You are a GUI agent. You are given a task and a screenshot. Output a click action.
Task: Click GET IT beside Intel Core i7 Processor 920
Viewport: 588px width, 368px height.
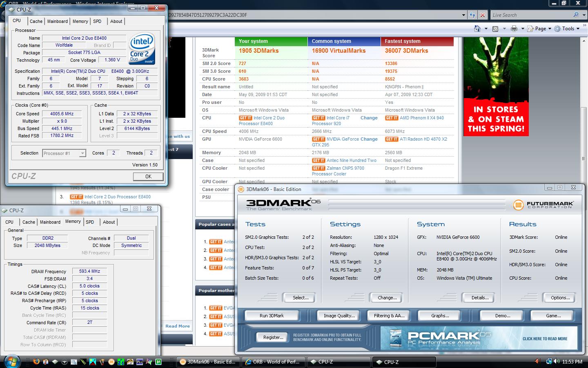(x=318, y=118)
